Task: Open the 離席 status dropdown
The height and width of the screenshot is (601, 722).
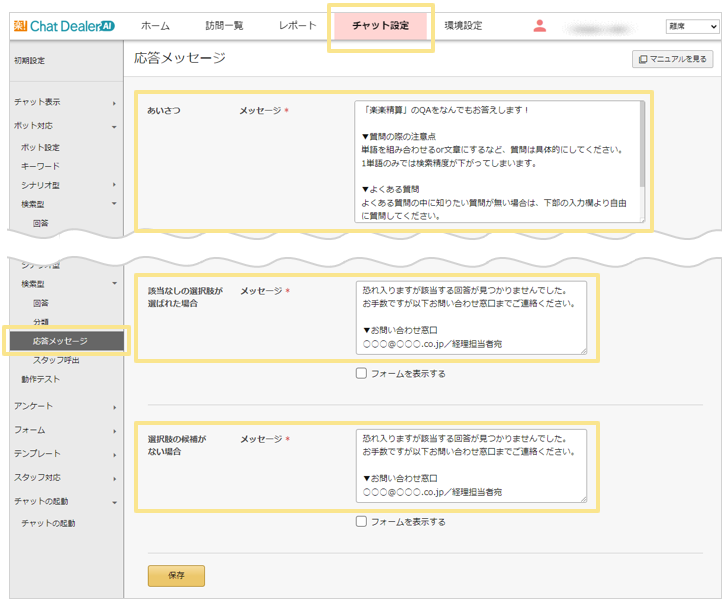Action: click(x=690, y=26)
